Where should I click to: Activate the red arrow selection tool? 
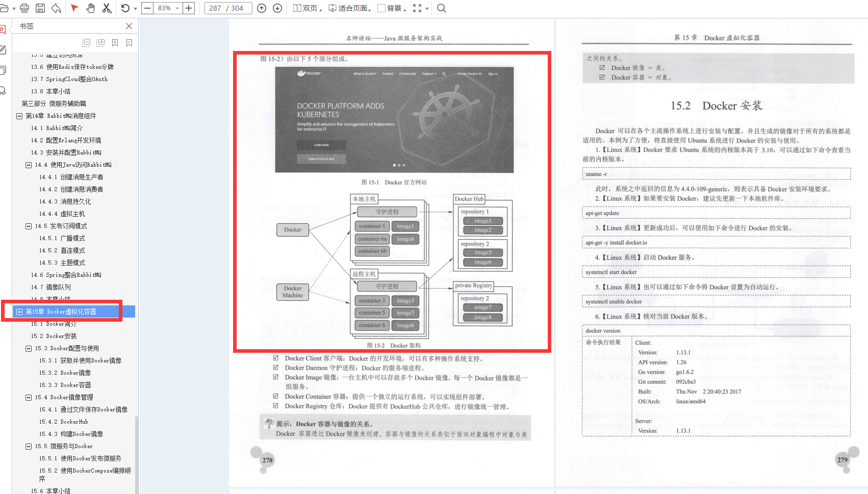(x=74, y=8)
